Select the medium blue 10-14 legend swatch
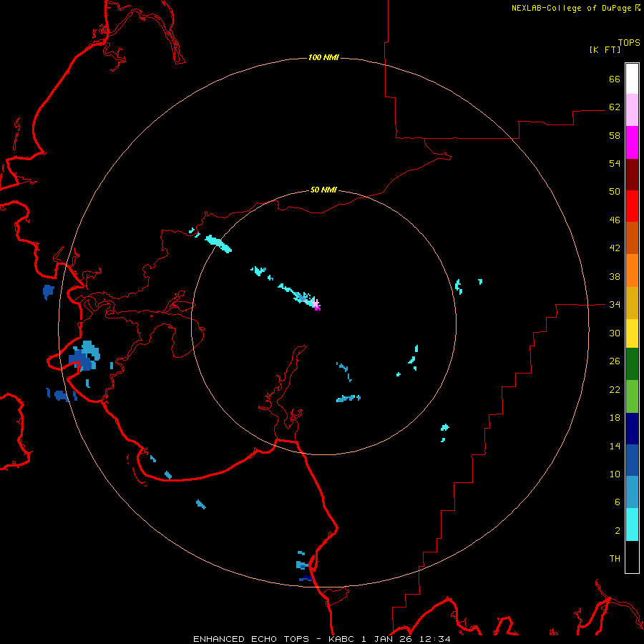 coord(632,460)
